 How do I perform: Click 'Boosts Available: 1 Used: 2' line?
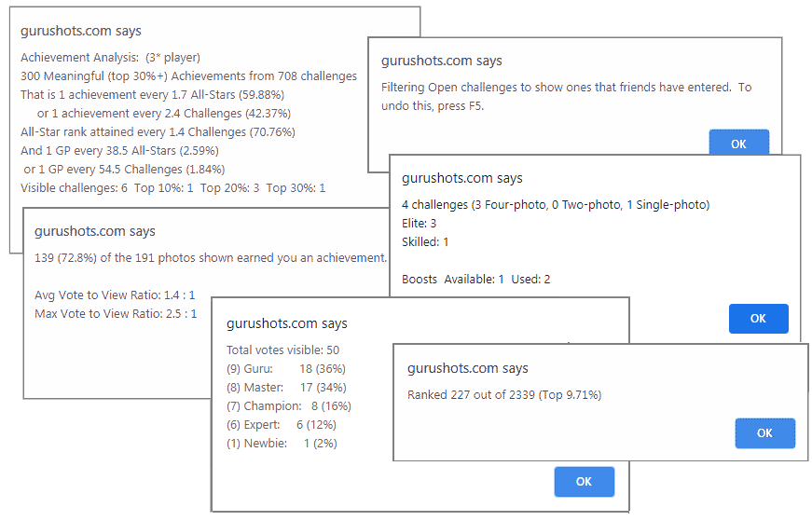click(475, 280)
